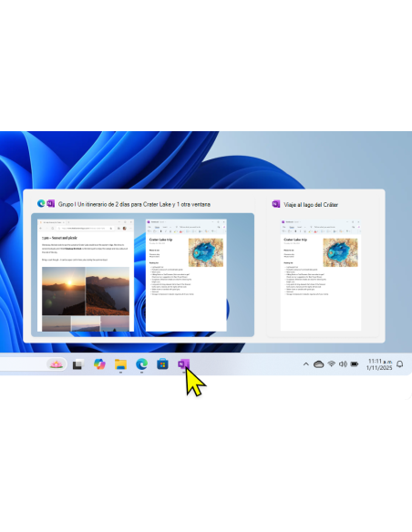This screenshot has height=532, width=412.
Task: Open File Explorer from the taskbar
Action: [120, 364]
